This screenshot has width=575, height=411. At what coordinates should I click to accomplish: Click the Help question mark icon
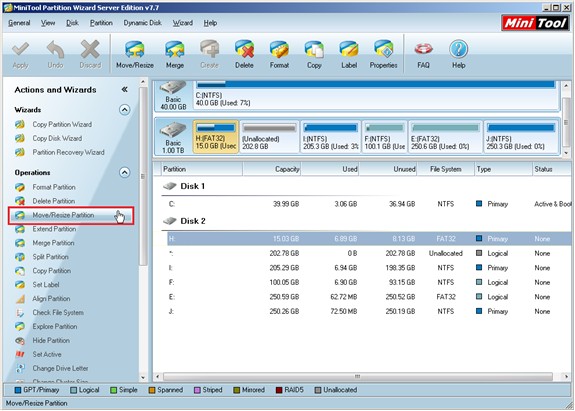458,54
